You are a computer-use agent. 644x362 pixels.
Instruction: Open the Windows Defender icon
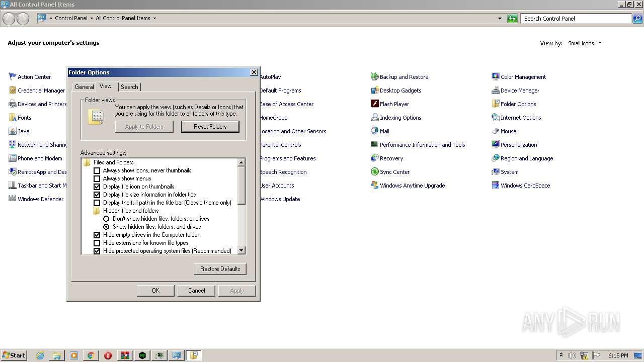13,199
